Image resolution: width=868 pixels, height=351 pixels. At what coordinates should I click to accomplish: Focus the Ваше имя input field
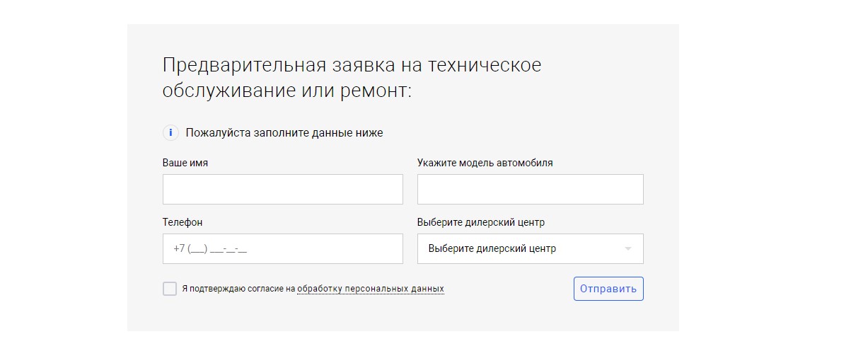[x=282, y=190]
